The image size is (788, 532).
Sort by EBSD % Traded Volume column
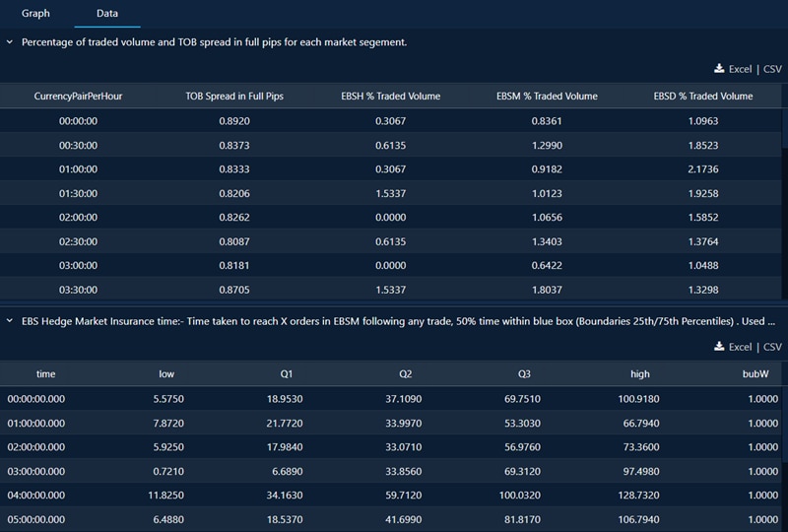click(x=703, y=97)
